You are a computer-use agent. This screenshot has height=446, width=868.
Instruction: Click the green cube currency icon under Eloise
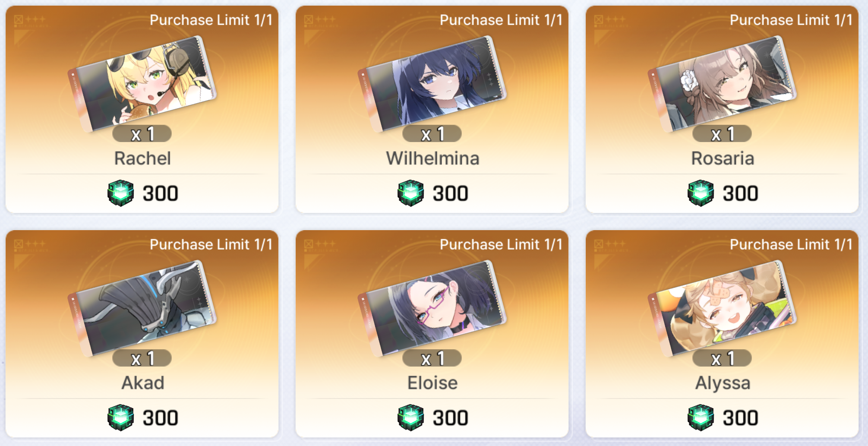click(410, 418)
